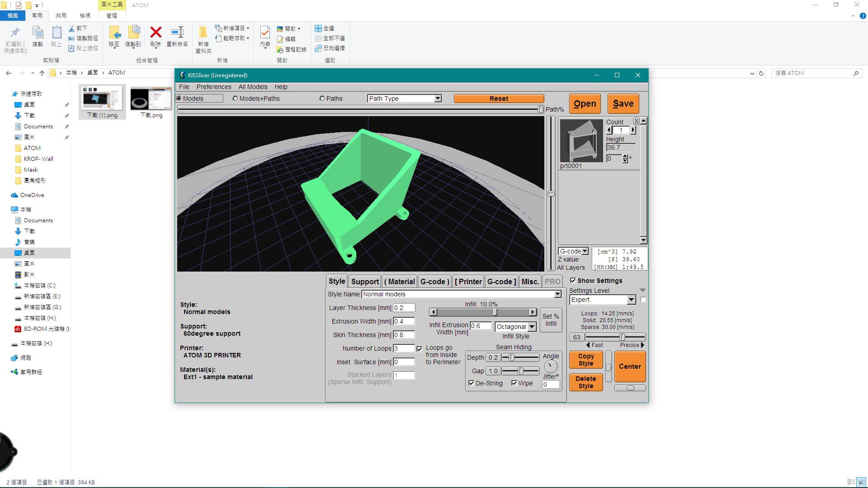Open the Expert Settings Level dropdown

pos(631,300)
